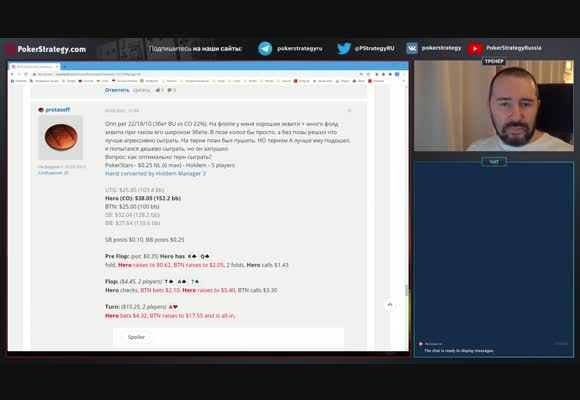Screen dimensions: 580x400
Task: Open a new browser tab with plus button
Action: click(x=65, y=67)
